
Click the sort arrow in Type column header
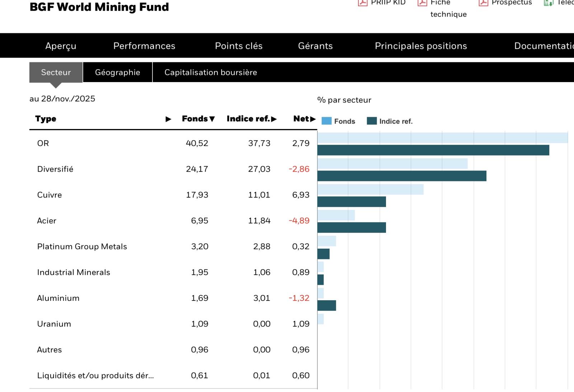(168, 119)
